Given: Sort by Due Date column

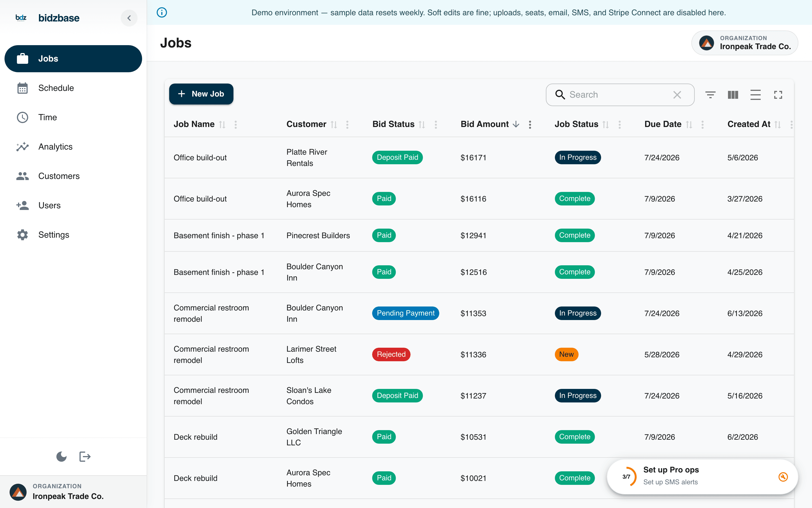Looking at the screenshot, I should tap(689, 125).
